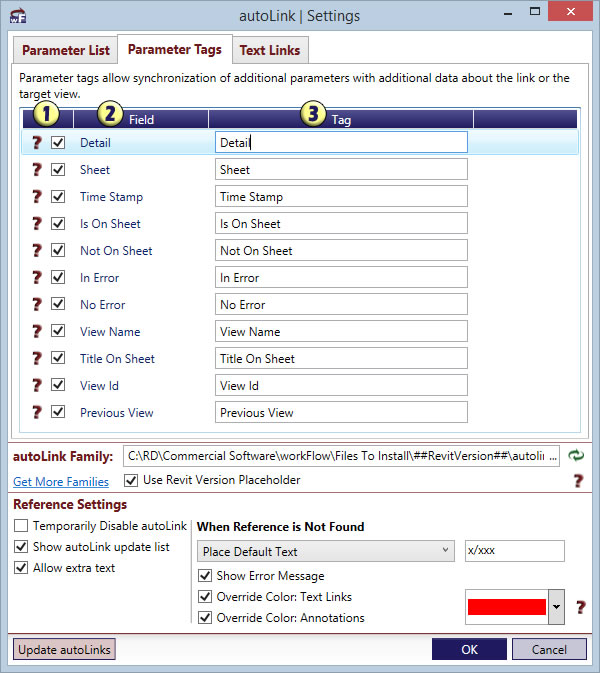Toggle Override Color: Text Links
Viewport: 600px width, 673px height.
click(205, 597)
